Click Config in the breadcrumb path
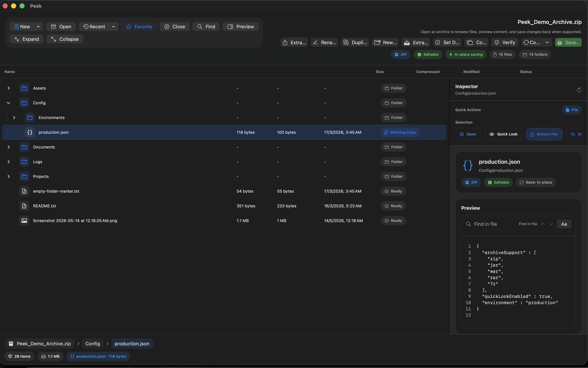The height and width of the screenshot is (368, 588). tap(92, 344)
